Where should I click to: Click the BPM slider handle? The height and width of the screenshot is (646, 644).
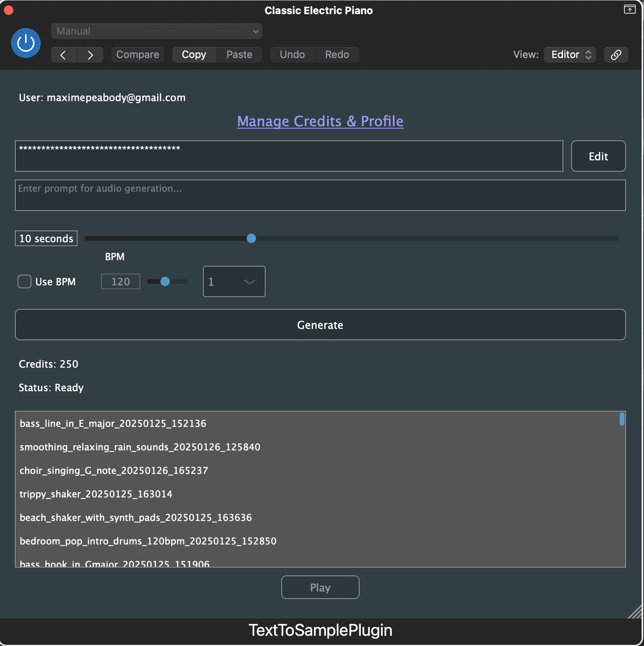[x=165, y=281]
